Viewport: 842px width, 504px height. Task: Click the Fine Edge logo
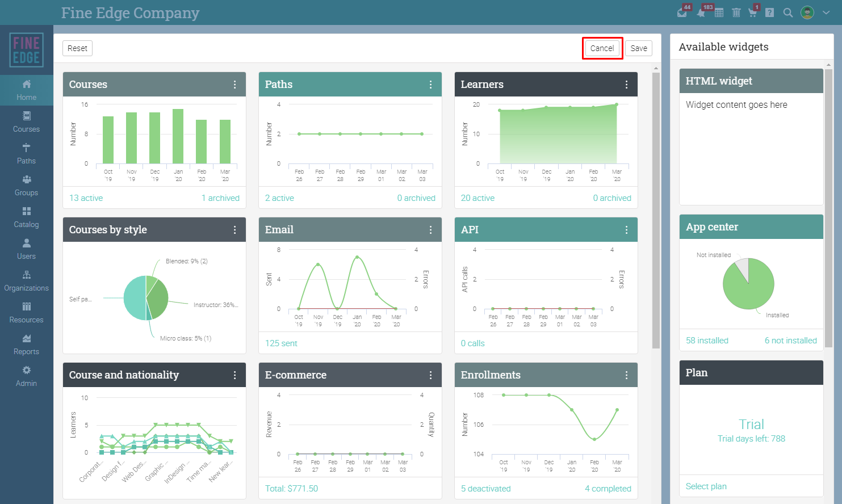click(x=27, y=50)
